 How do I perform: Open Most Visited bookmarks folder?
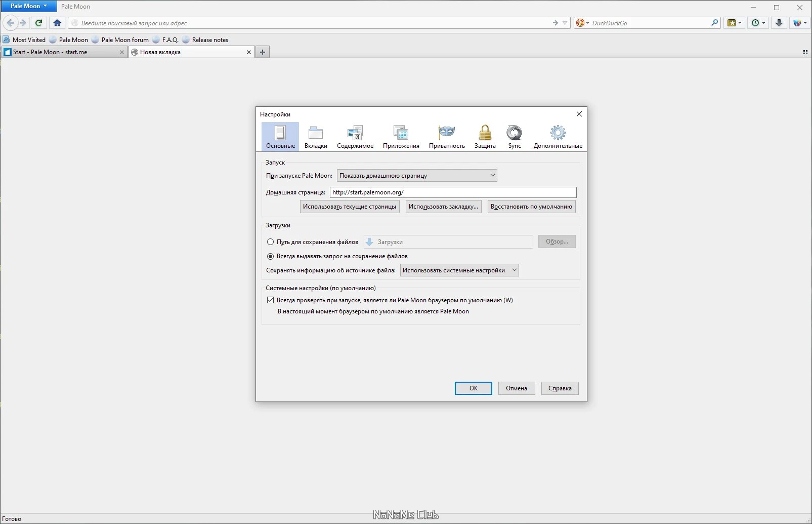(x=24, y=39)
